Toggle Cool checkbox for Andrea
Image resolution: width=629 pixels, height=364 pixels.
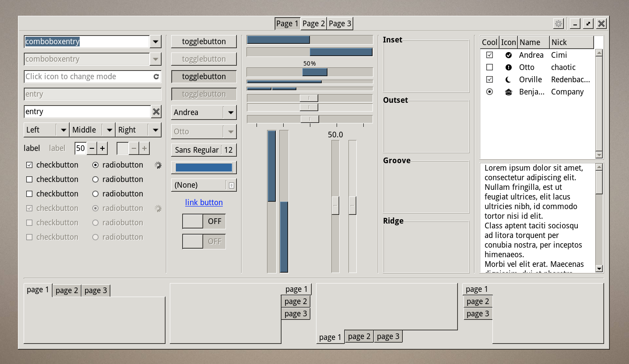tap(489, 55)
